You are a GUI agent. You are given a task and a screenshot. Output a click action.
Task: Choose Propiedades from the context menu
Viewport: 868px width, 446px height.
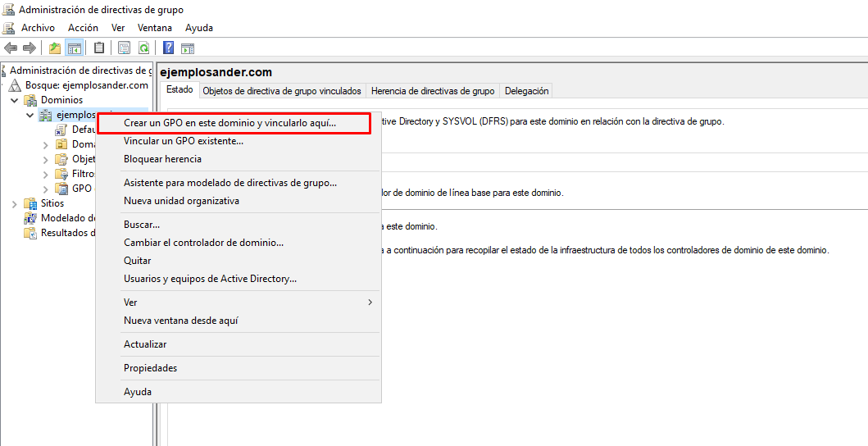point(150,368)
